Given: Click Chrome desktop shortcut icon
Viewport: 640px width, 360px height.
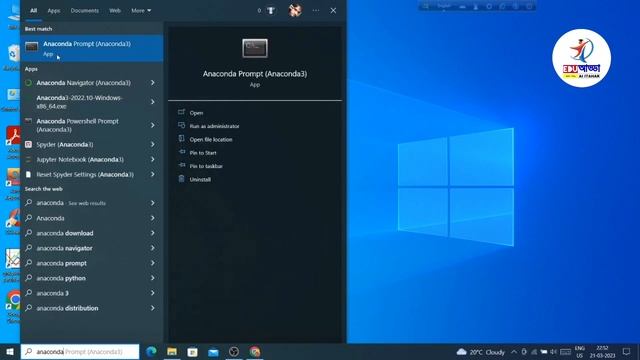Looking at the screenshot, I should click(x=14, y=301).
